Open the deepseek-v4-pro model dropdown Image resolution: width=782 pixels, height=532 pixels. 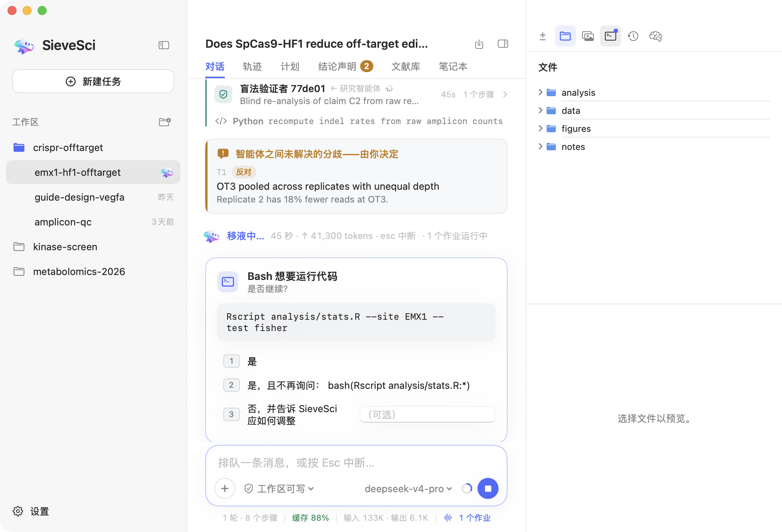[x=408, y=488]
